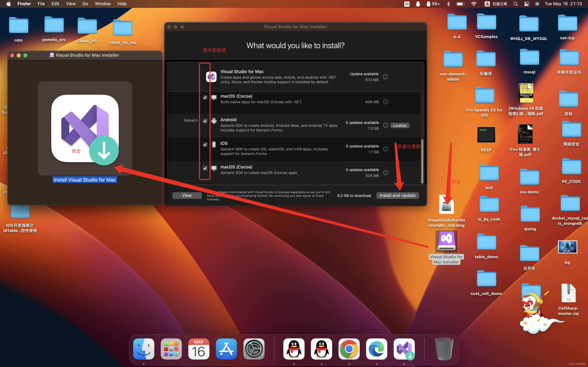Toggle the first macOS (Cocoa) .NET checkbox

[205, 97]
